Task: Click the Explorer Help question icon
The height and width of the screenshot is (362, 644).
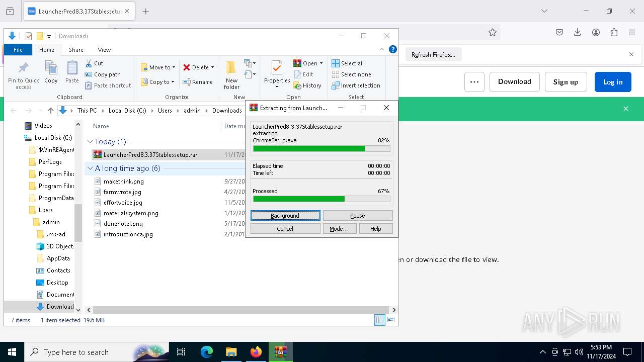Action: click(393, 49)
